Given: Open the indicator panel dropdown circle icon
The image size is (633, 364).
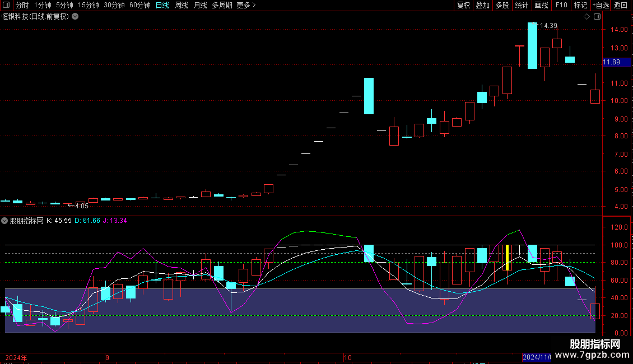Looking at the screenshot, I should tap(4, 221).
